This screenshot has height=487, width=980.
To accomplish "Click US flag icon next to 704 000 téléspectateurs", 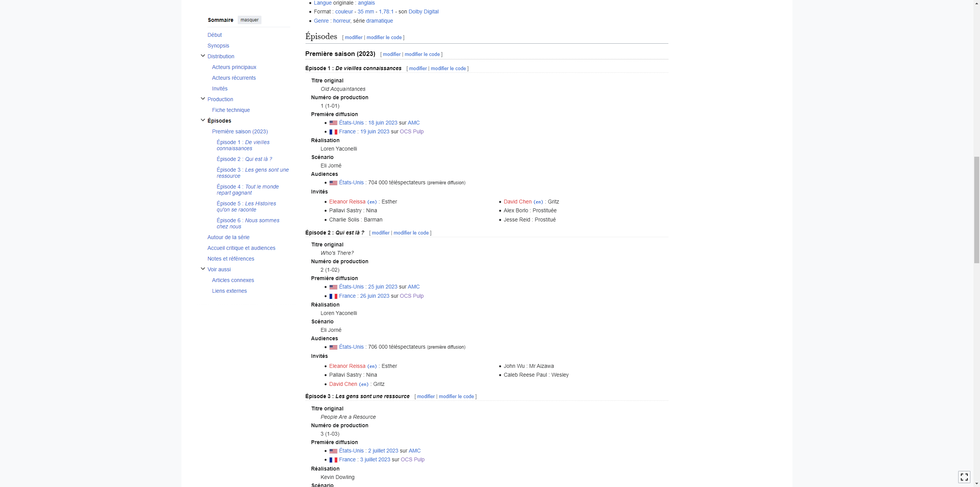I will tap(333, 183).
